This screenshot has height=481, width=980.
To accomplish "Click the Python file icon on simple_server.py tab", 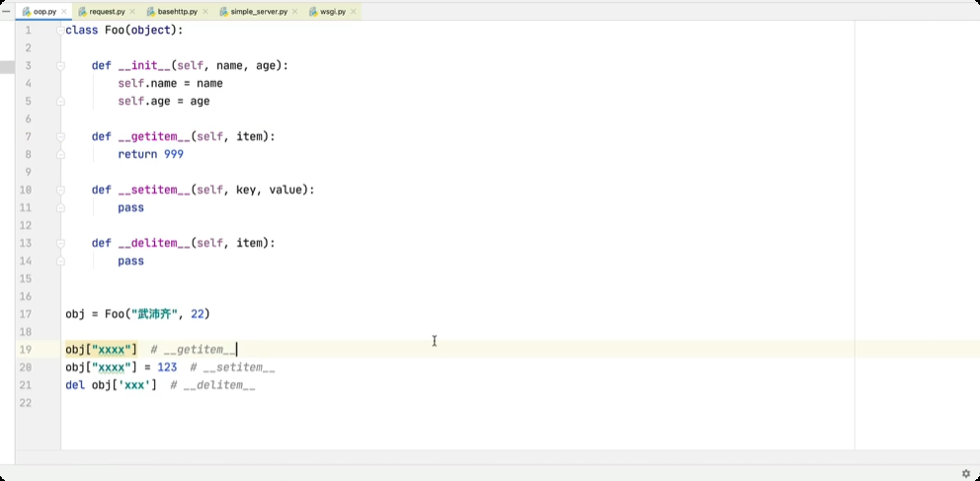I will [x=223, y=12].
